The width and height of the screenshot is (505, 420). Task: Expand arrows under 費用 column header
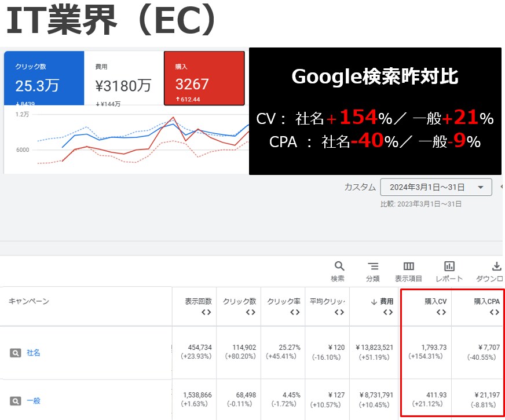click(x=388, y=312)
